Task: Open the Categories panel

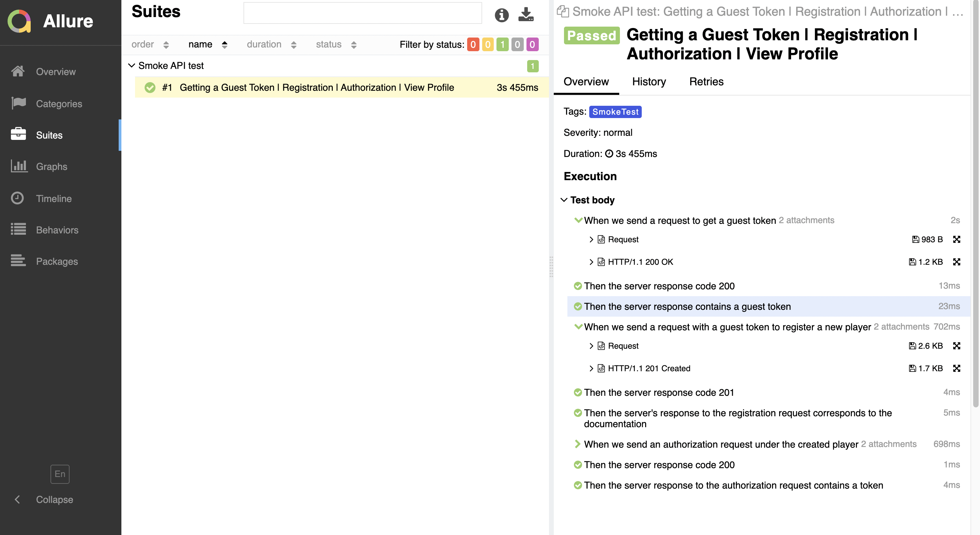Action: tap(59, 103)
